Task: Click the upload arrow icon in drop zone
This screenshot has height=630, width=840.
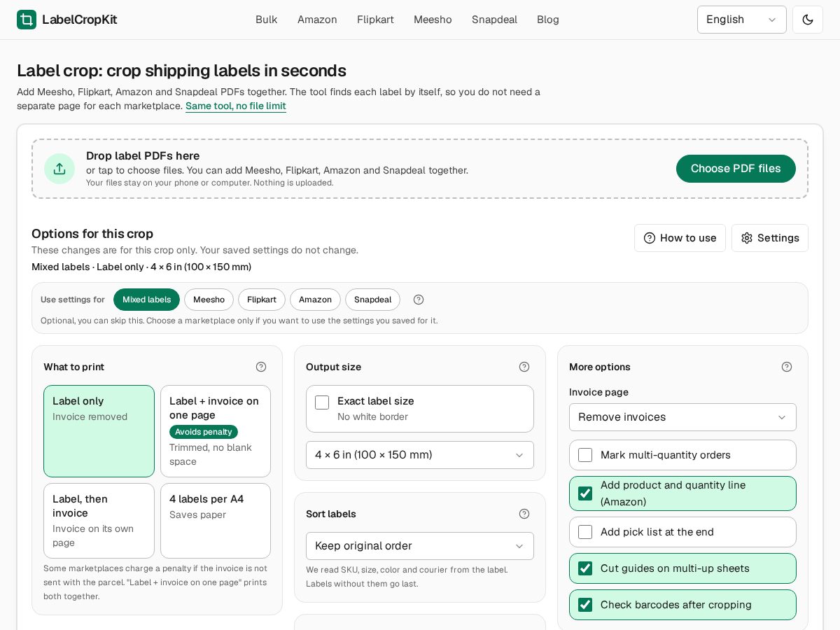Action: tap(59, 169)
